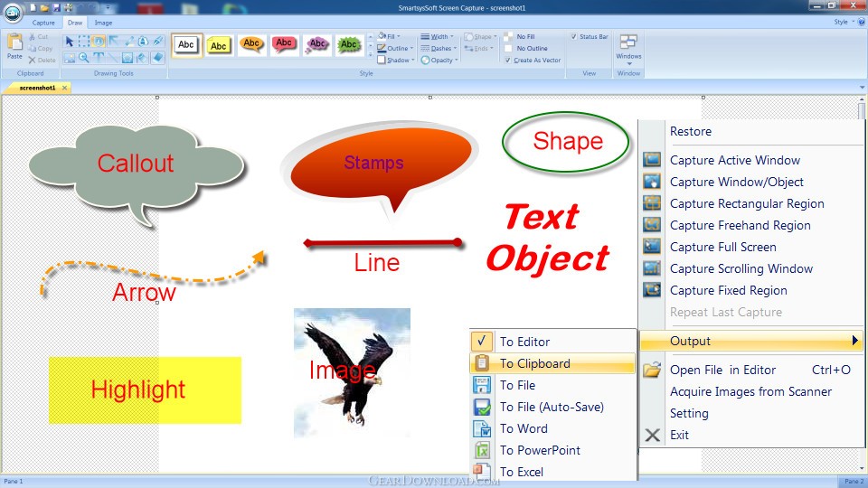The image size is (868, 488).
Task: Click the application orb menu button
Action: click(13, 13)
